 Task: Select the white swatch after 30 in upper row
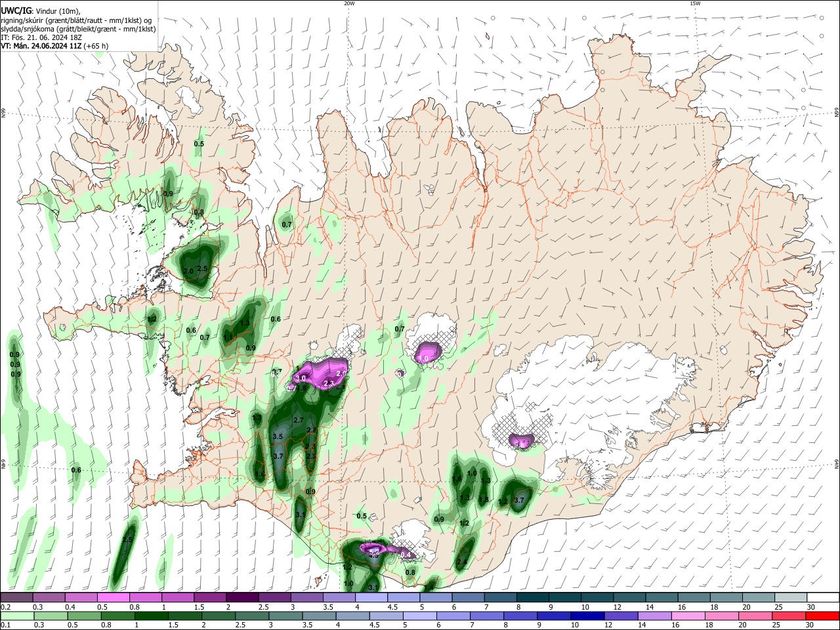click(824, 598)
